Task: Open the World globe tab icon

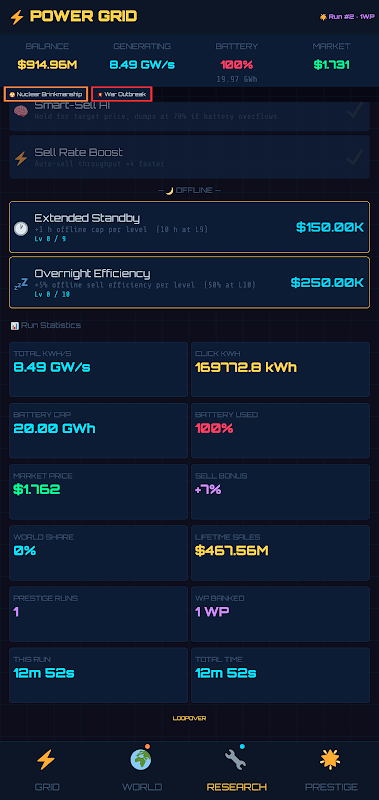Action: click(x=141, y=760)
